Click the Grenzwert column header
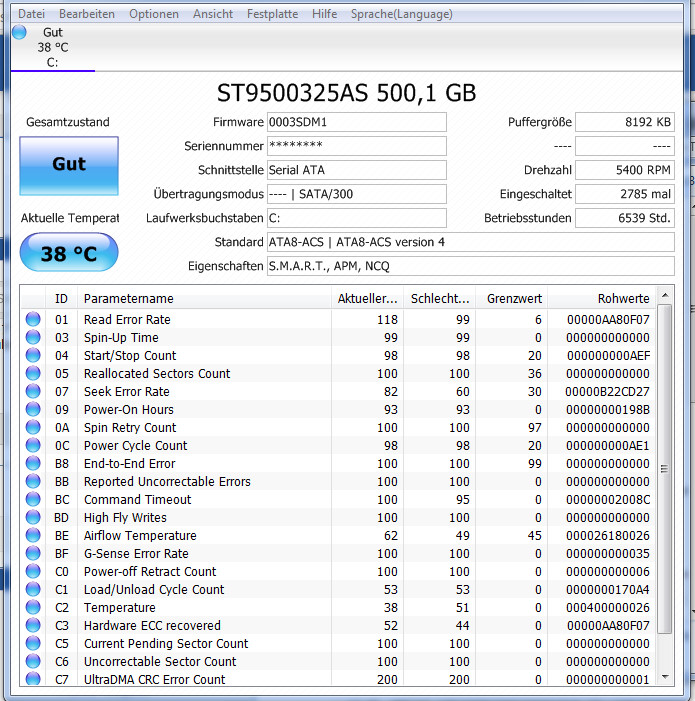The height and width of the screenshot is (701, 695). (512, 299)
